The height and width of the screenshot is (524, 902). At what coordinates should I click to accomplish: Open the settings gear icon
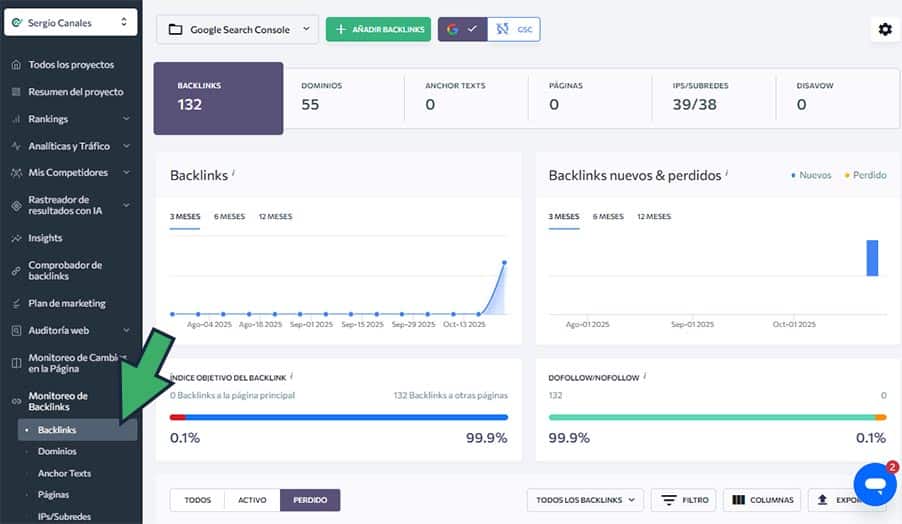[x=884, y=30]
